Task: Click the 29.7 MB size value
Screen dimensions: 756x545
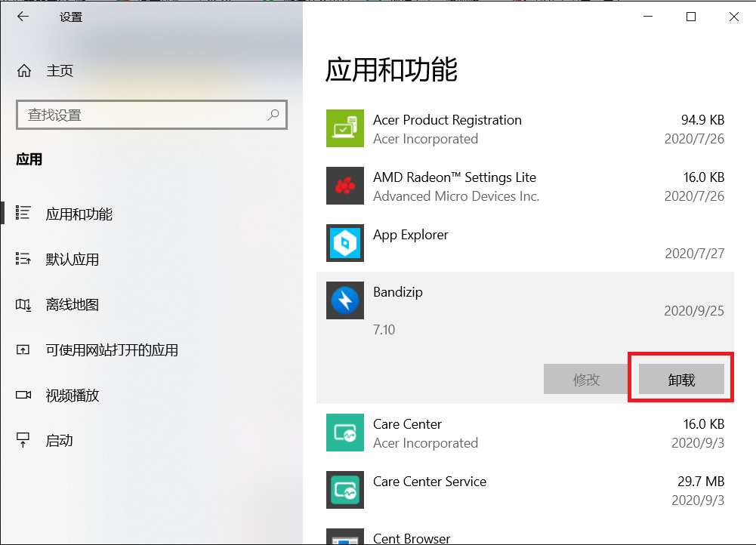Action: [701, 482]
